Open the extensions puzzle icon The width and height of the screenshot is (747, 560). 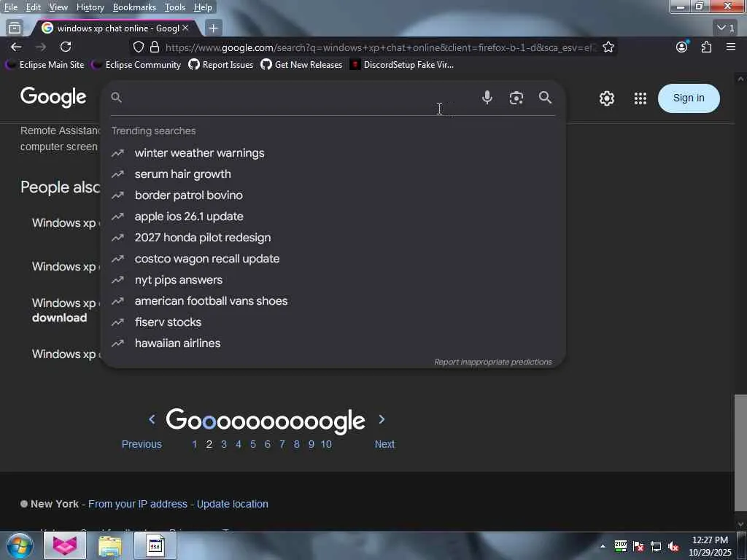pyautogui.click(x=706, y=47)
